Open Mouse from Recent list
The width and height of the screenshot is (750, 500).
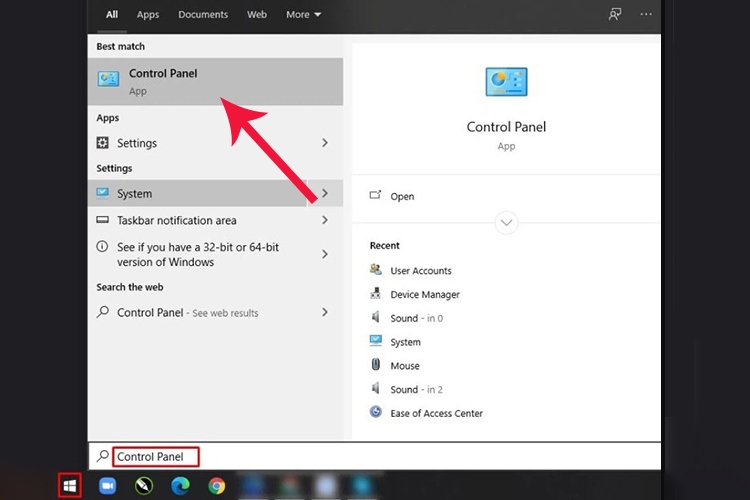click(404, 366)
